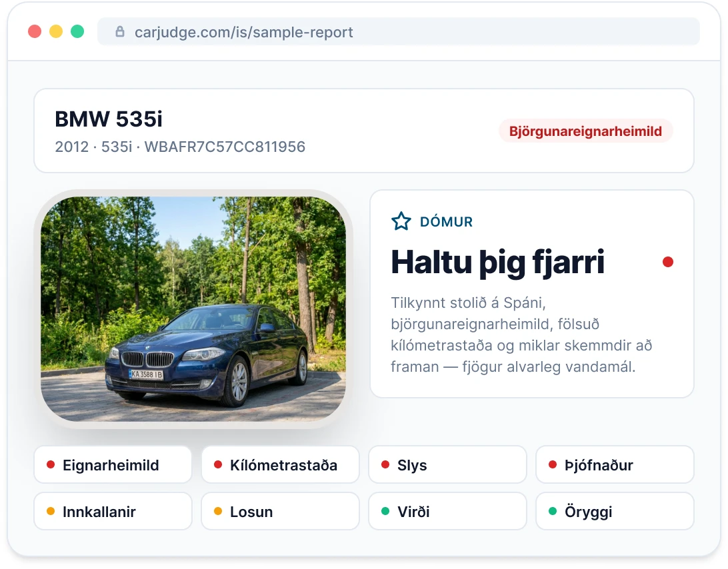This screenshot has height=569, width=728.
Task: Select the carjudge.com/is/sample-report address field
Action: [x=399, y=31]
